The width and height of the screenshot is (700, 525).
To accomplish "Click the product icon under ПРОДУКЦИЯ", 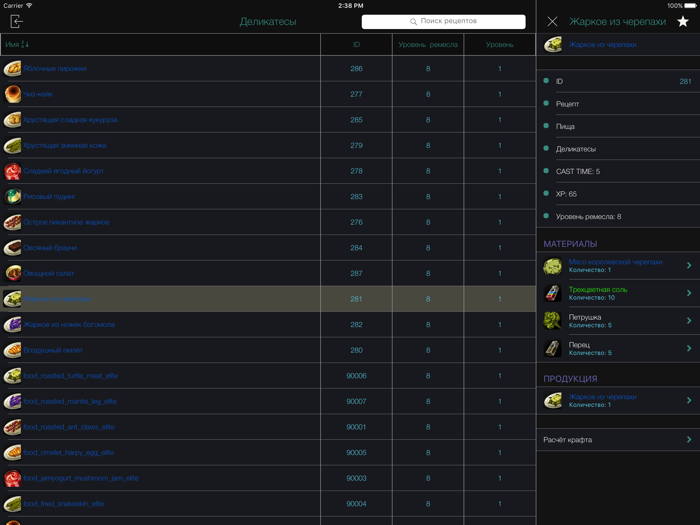I will (553, 400).
